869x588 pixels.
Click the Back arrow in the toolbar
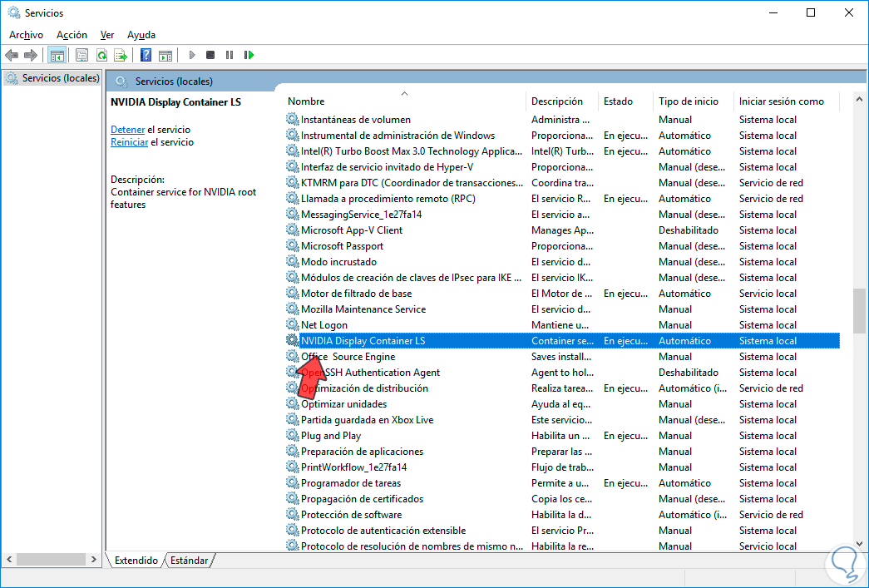(x=12, y=55)
